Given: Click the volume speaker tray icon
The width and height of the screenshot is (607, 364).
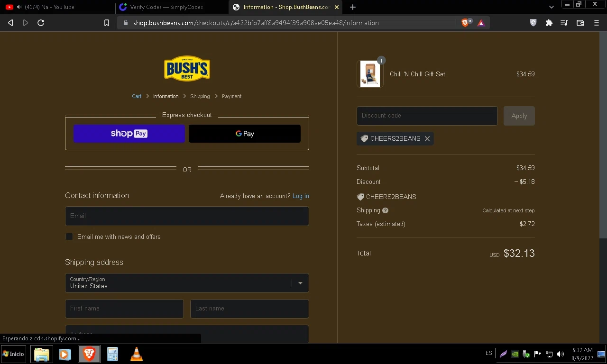Looking at the screenshot, I should [561, 354].
